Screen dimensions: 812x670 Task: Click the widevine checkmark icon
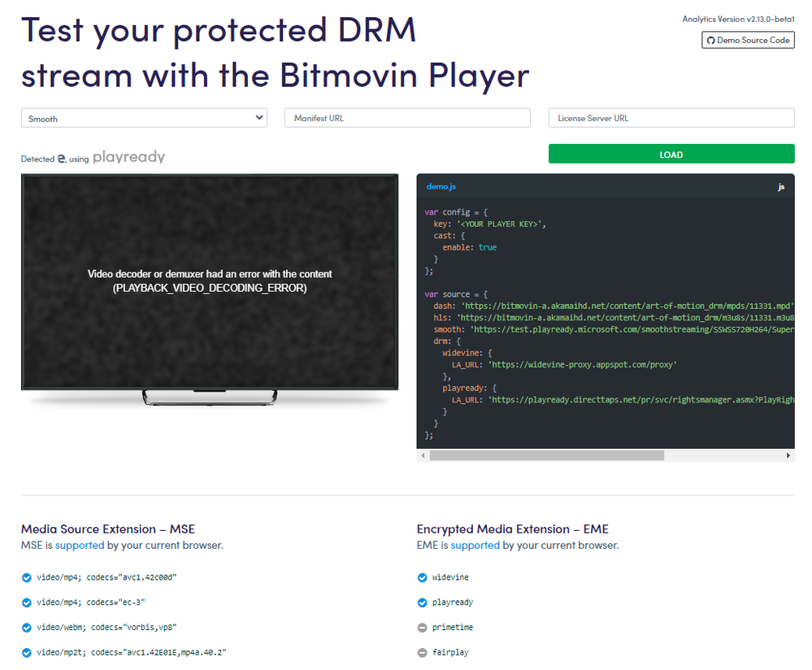[x=422, y=578]
